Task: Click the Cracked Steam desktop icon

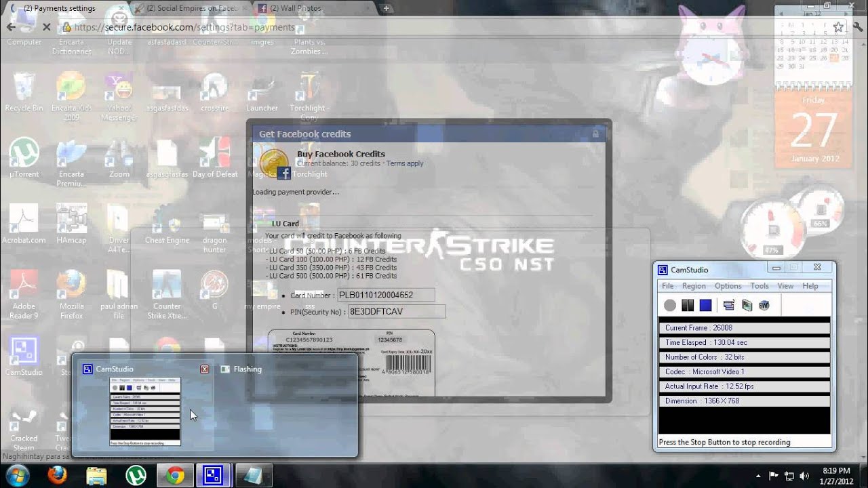Action: pos(24,428)
